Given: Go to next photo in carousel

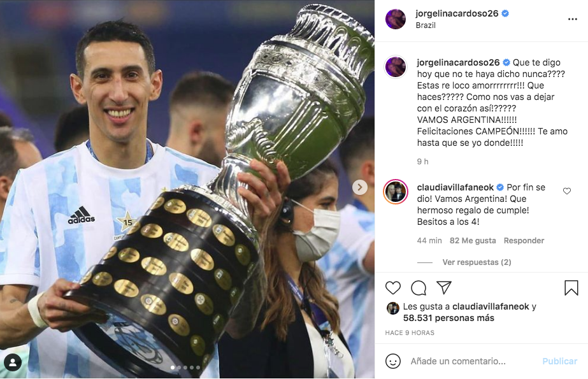Looking at the screenshot, I should pos(360,187).
